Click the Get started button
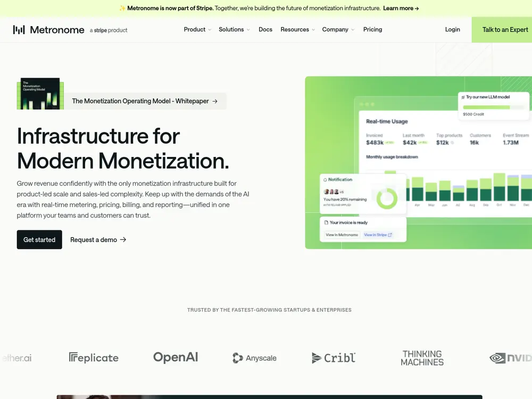532x399 pixels. (x=39, y=239)
